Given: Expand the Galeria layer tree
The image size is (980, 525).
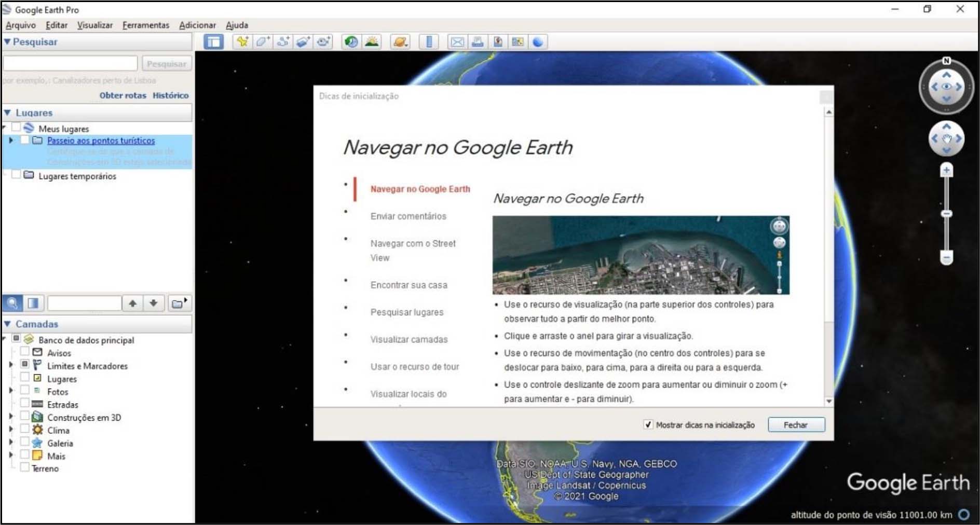Looking at the screenshot, I should point(10,442).
